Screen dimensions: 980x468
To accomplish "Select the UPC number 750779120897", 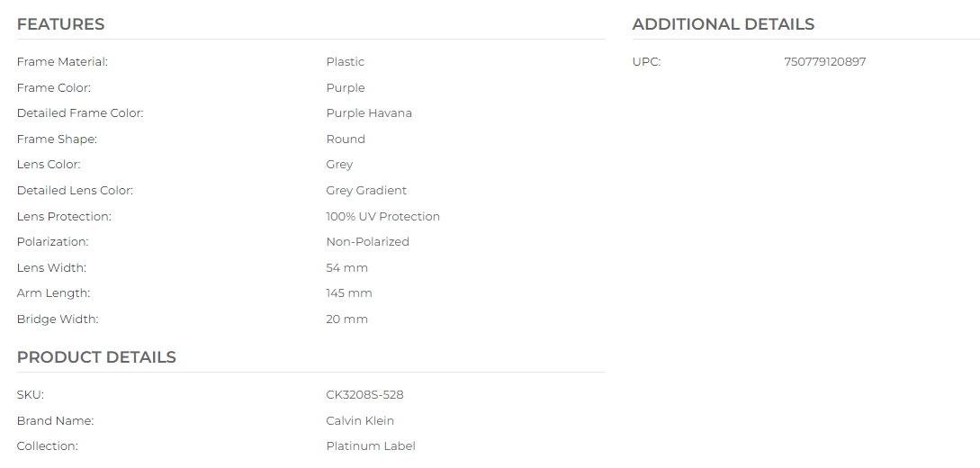I will coord(825,62).
